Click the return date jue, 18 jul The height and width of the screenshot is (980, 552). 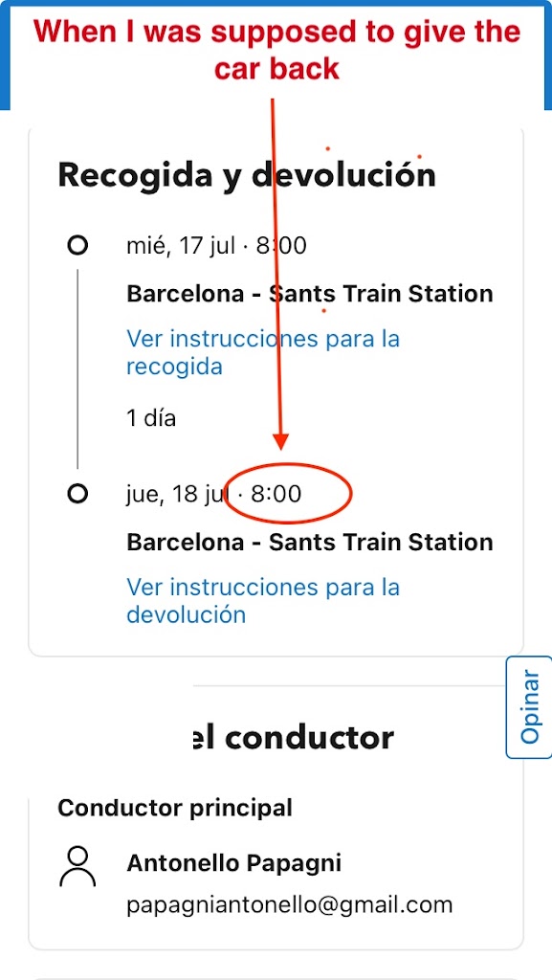point(176,495)
